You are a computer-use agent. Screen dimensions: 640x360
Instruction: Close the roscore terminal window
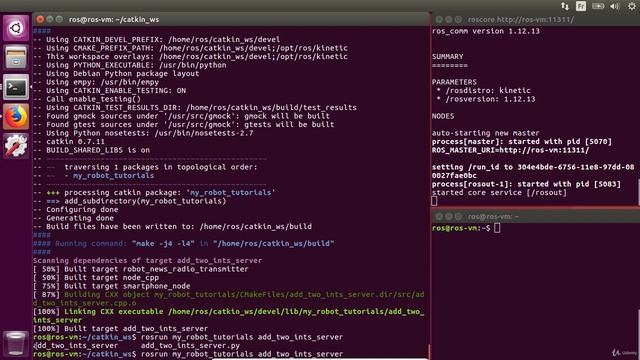click(439, 19)
